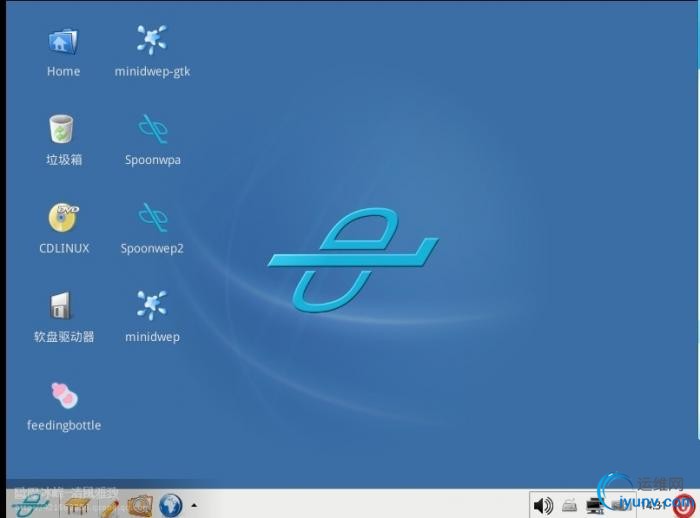Launch the feedingbottle desktop shortcut
This screenshot has height=518, width=700.
point(63,405)
